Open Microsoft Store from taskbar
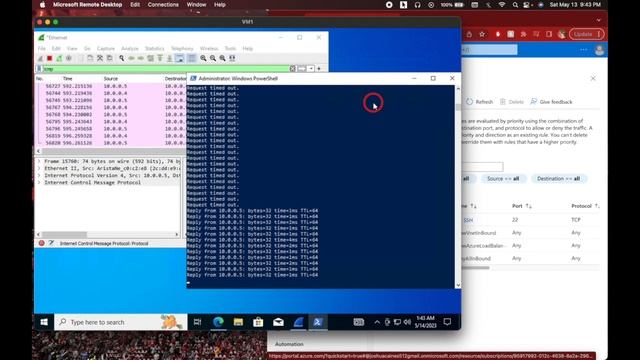This screenshot has height=360, width=640. tap(258, 322)
